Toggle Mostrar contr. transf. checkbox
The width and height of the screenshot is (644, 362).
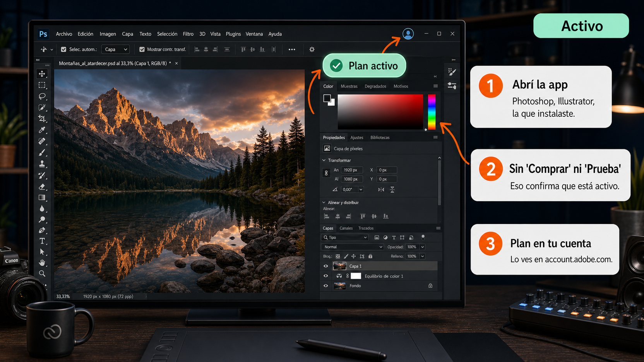coord(142,50)
